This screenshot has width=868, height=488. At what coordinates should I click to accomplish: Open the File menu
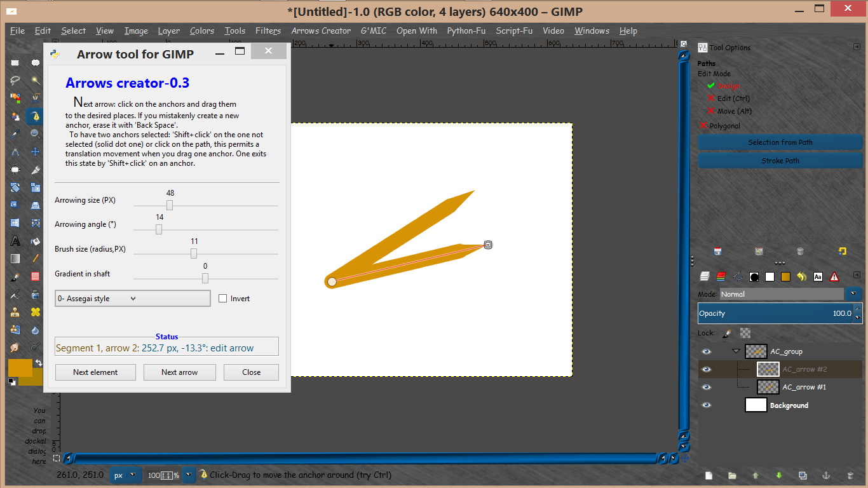(17, 30)
